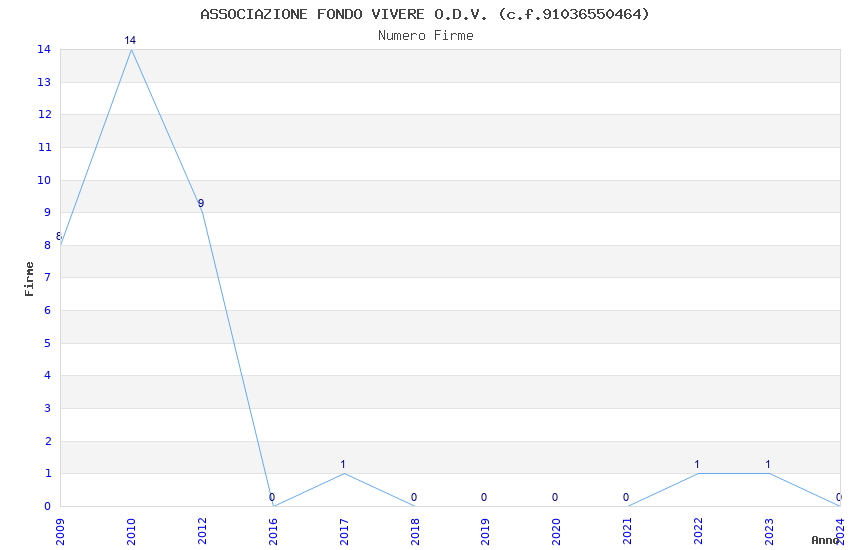Screen dimensions: 850x550
Task: Click the y-axis tick value 13
Action: [44, 82]
